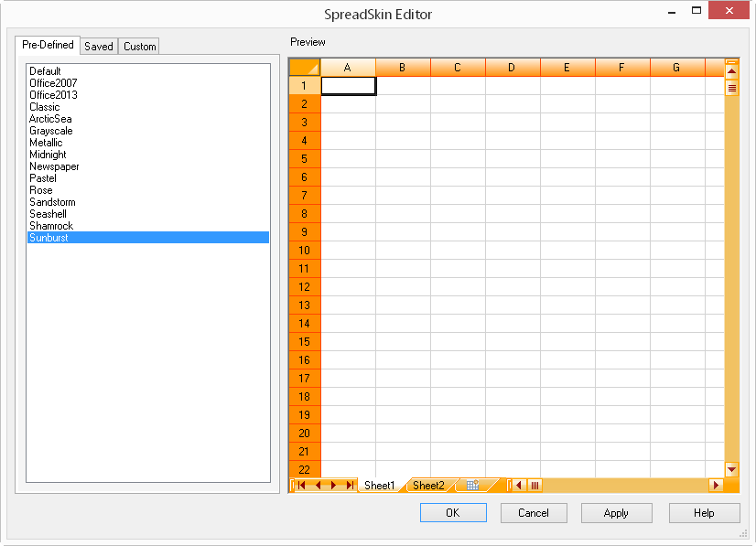756x546 pixels.
Task: Dismiss the editor with Cancel
Action: [534, 512]
